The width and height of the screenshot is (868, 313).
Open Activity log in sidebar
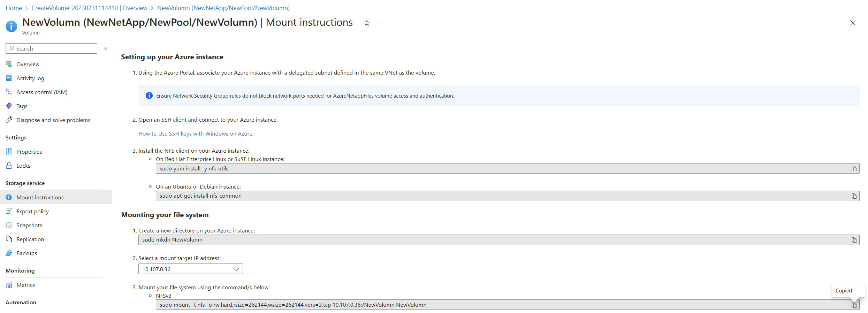click(30, 78)
